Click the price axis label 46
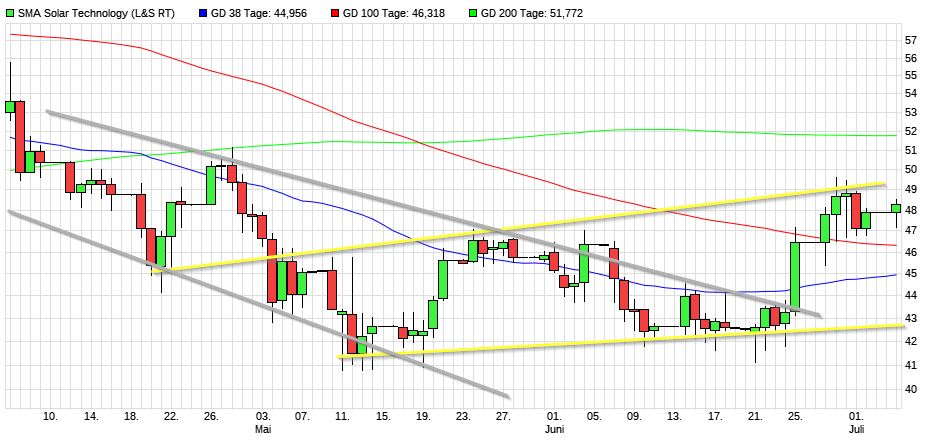 (x=912, y=252)
